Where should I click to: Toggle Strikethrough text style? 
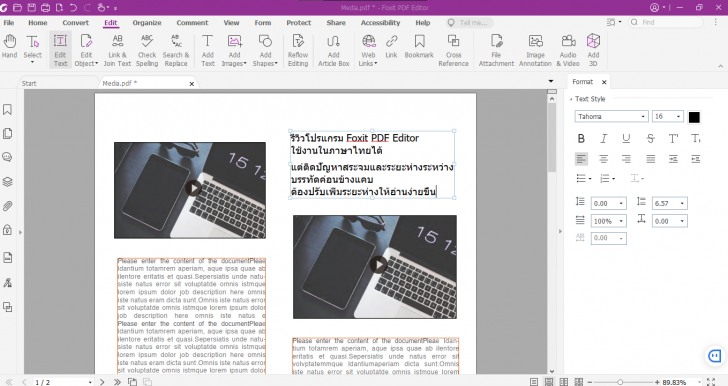click(x=650, y=138)
